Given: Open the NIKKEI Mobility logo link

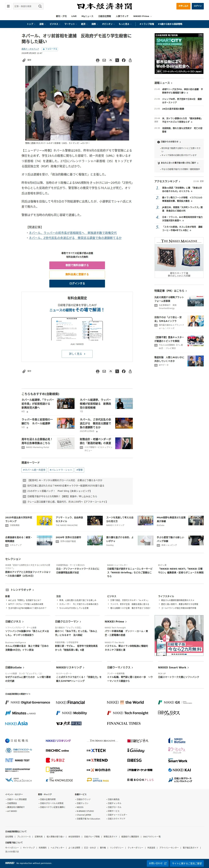Looking at the screenshot, I should [x=71, y=713].
